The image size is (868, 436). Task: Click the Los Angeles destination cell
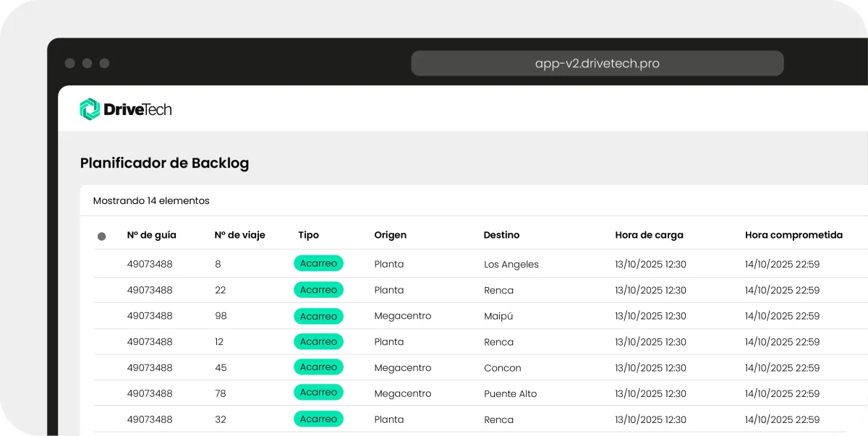pos(511,265)
